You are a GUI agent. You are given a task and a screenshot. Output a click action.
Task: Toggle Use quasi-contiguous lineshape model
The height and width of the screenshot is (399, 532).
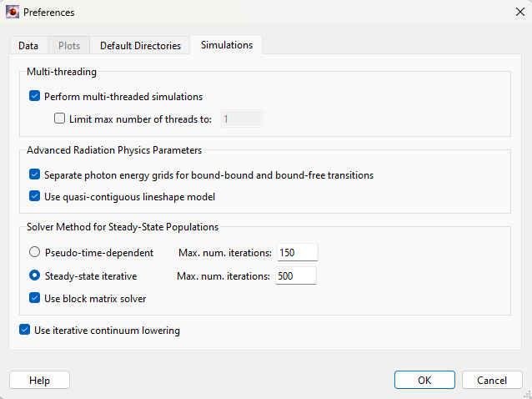(34, 196)
